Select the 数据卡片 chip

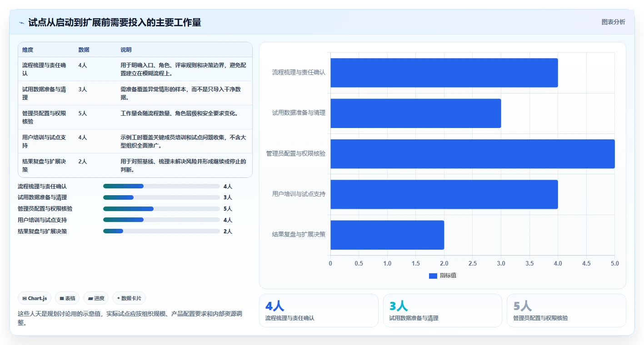(129, 298)
